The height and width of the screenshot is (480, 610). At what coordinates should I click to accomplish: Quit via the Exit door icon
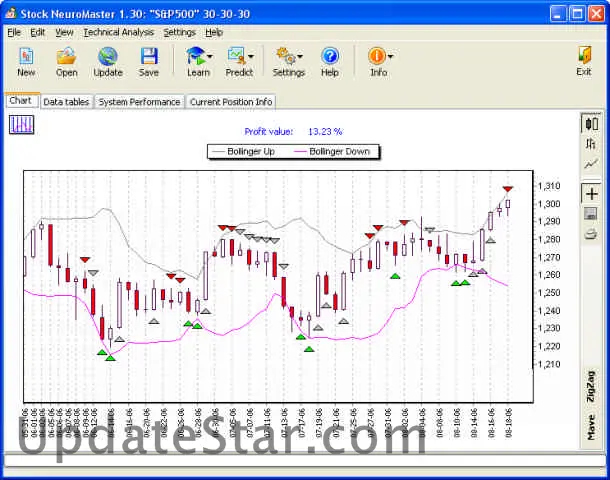point(584,56)
